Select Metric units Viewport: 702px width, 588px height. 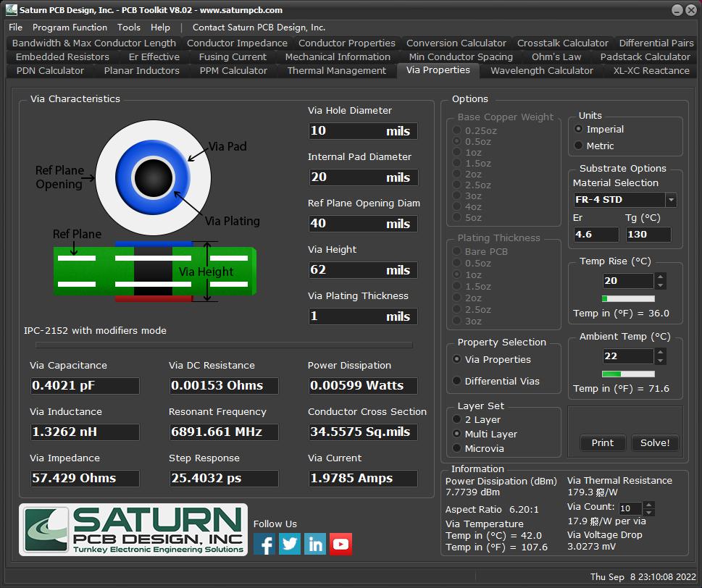coord(595,146)
